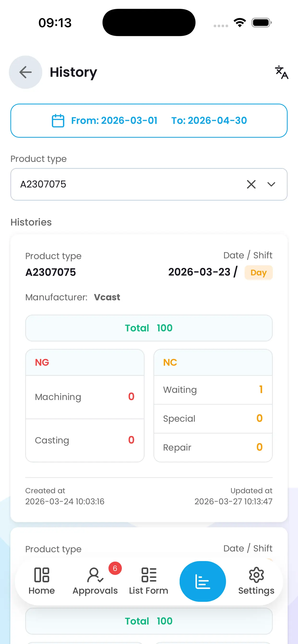Tap the calendar icon in date range
This screenshot has width=298, height=644.
tap(58, 121)
